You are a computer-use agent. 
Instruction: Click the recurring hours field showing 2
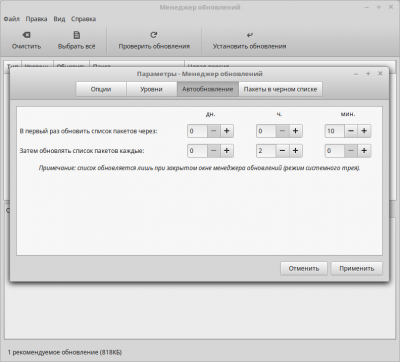click(x=266, y=151)
